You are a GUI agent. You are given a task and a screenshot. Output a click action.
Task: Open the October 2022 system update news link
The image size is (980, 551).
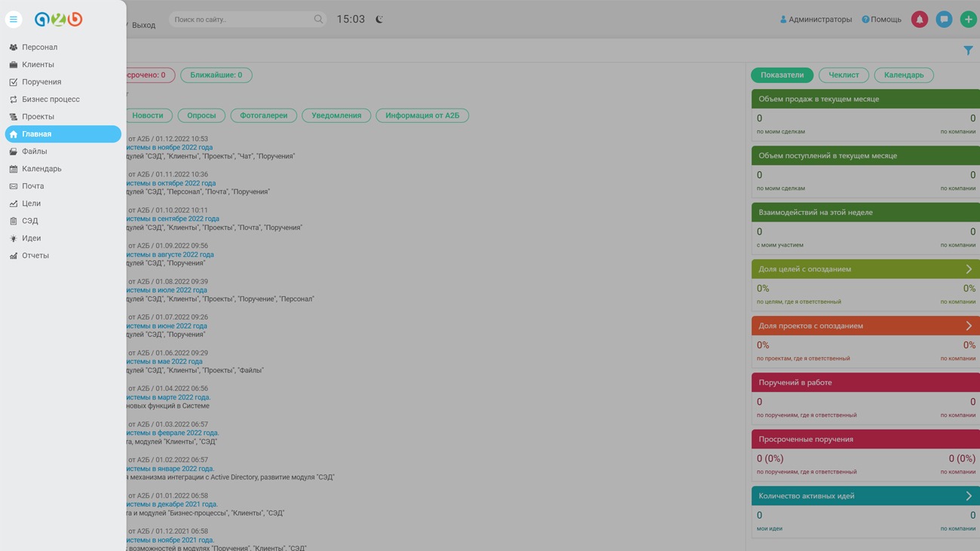click(x=171, y=183)
